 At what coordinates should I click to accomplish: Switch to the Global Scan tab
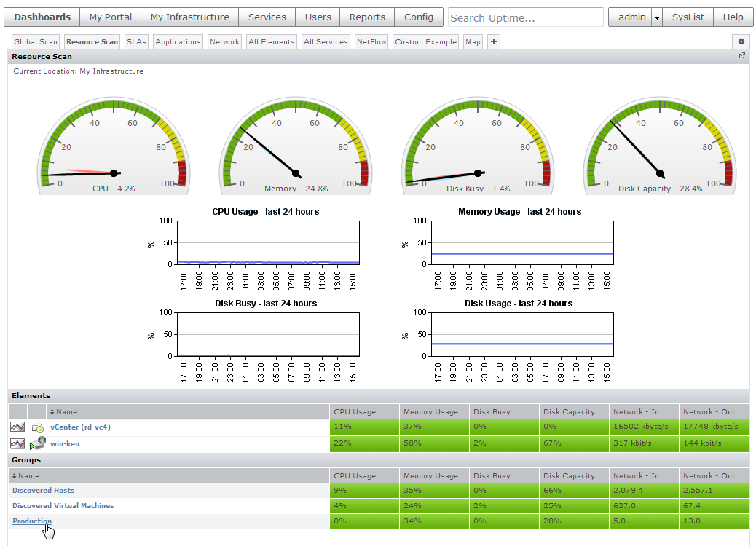coord(35,42)
